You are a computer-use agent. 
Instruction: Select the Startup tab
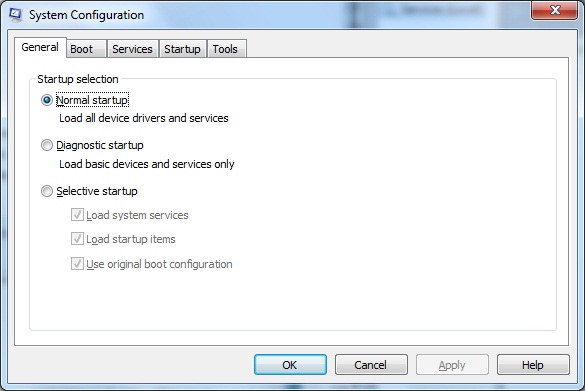(182, 49)
